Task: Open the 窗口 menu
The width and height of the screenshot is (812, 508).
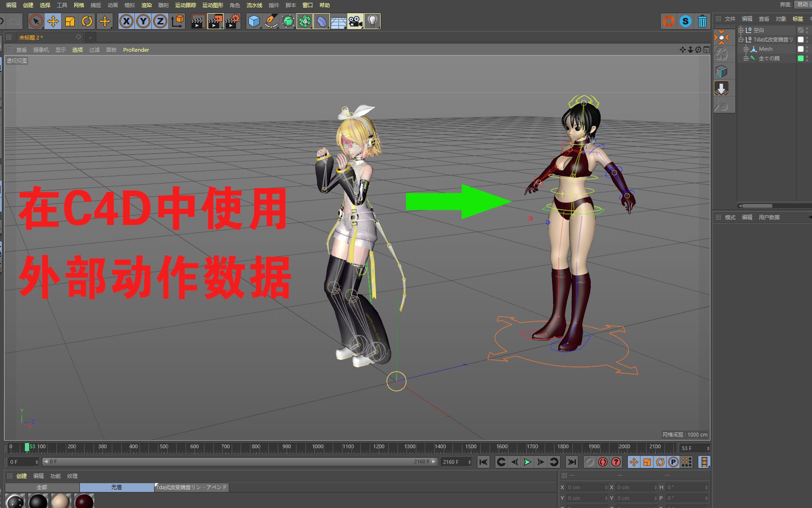Action: click(x=308, y=5)
